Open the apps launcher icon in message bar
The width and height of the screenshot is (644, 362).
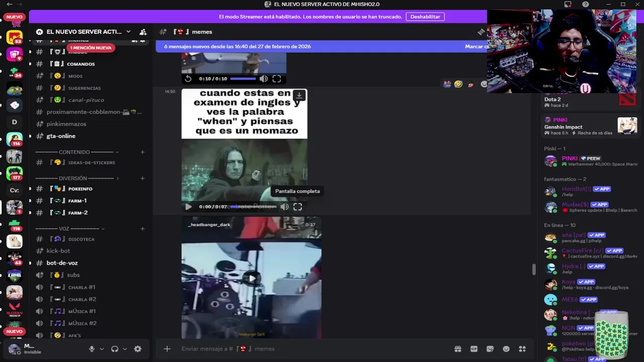522,349
